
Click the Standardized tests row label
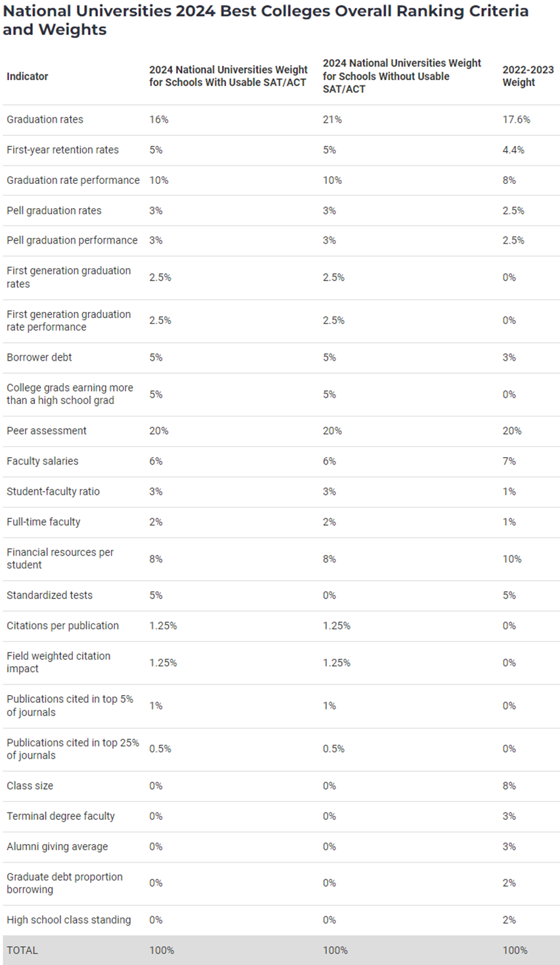(x=49, y=595)
